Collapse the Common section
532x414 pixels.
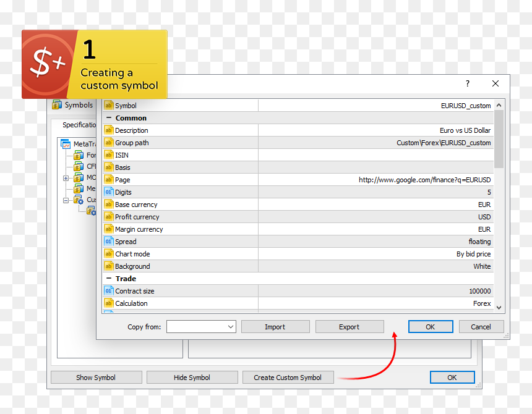pyautogui.click(x=109, y=117)
